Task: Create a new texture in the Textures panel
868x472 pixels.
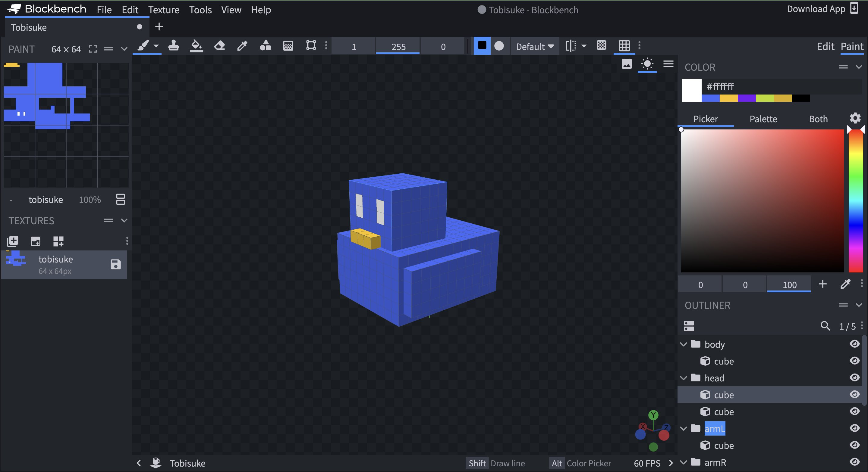Action: [x=12, y=241]
